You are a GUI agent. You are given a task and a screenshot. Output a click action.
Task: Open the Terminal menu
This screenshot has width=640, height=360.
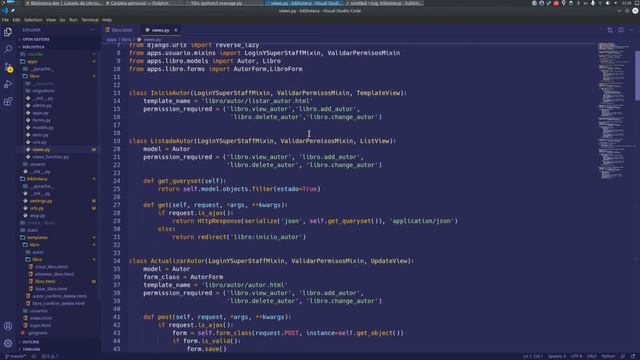coord(90,20)
